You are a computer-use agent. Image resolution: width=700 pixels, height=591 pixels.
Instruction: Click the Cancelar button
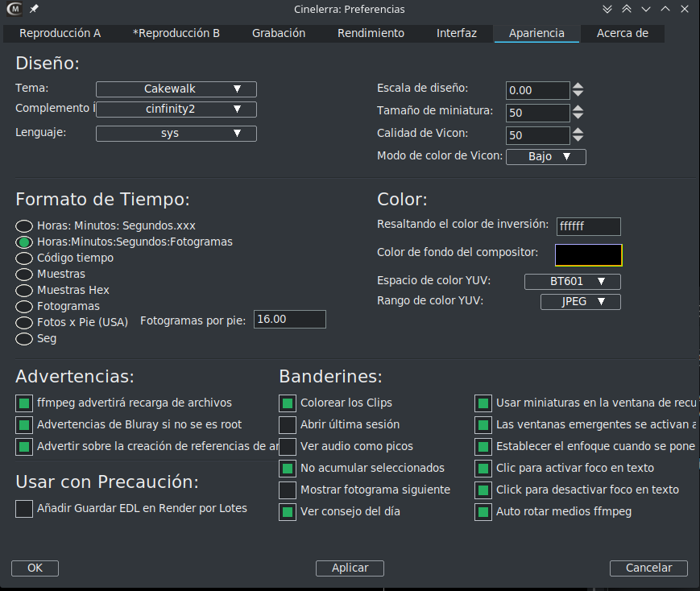tap(648, 568)
